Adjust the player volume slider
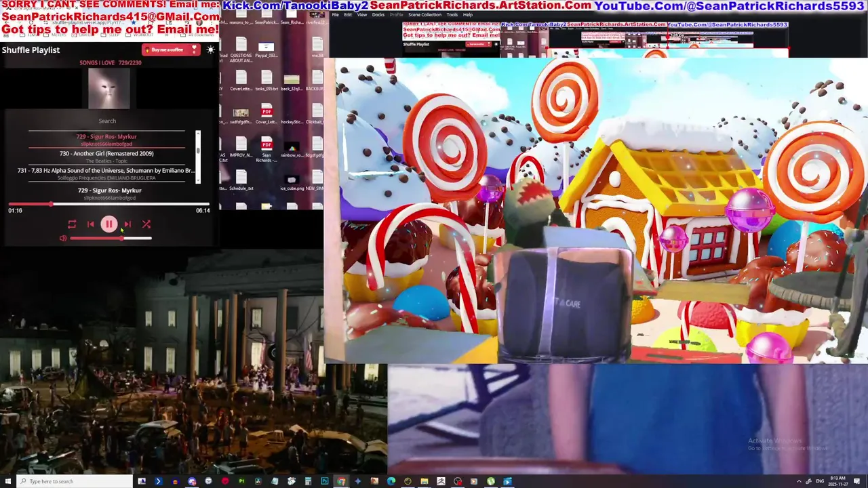This screenshot has height=488, width=868. (111, 239)
